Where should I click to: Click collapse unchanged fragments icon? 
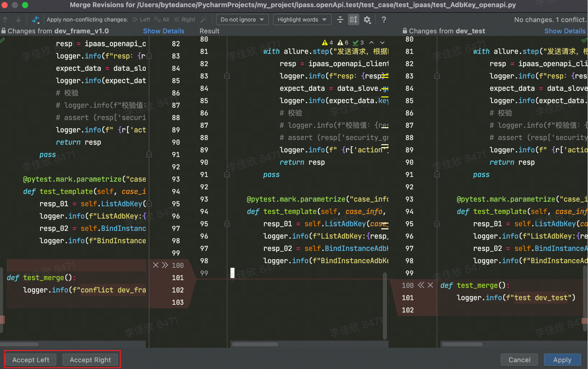tap(340, 19)
